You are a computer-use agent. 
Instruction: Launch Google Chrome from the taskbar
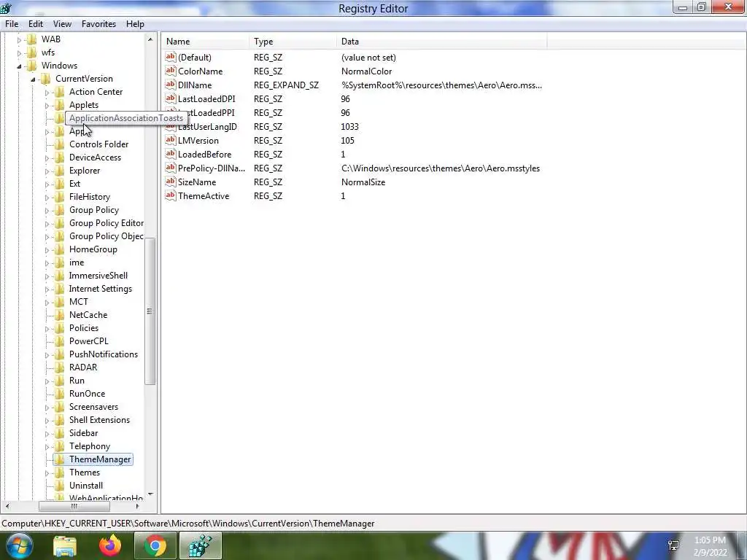click(155, 545)
